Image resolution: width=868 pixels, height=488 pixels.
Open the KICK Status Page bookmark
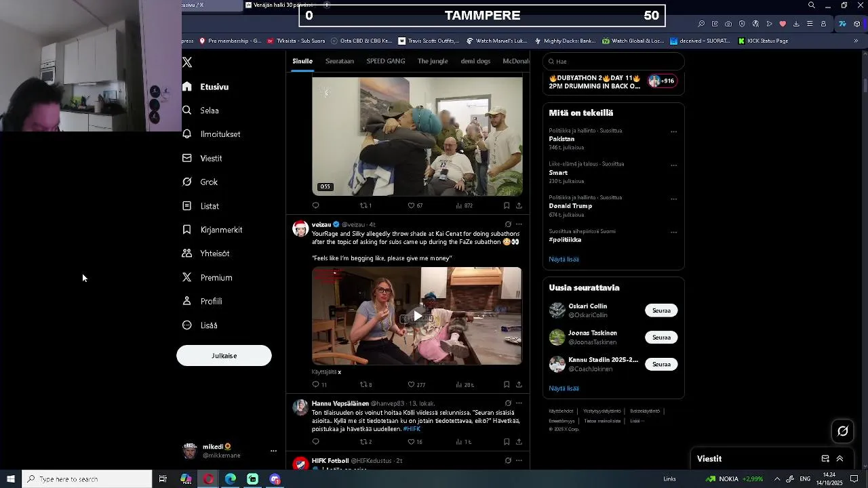coord(762,41)
